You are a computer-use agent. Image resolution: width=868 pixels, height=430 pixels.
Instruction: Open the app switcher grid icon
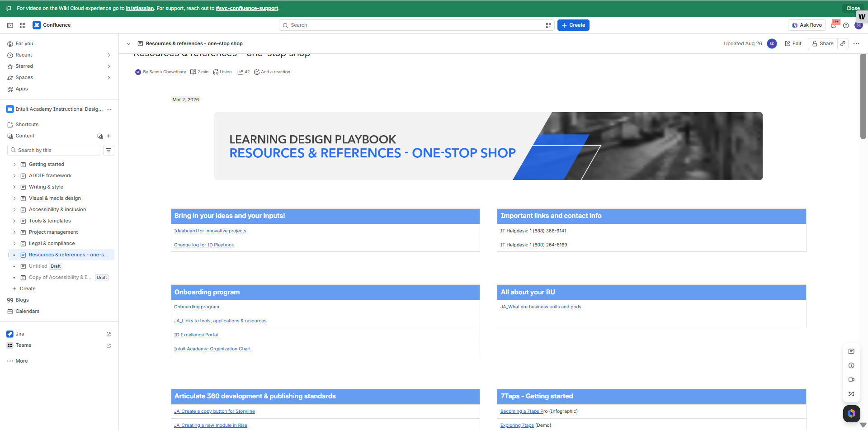tap(23, 25)
